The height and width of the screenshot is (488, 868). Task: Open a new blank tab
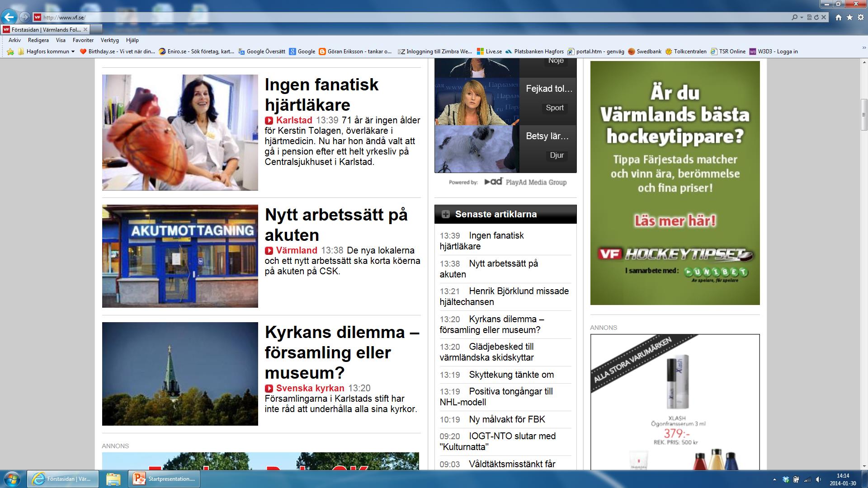(x=96, y=29)
